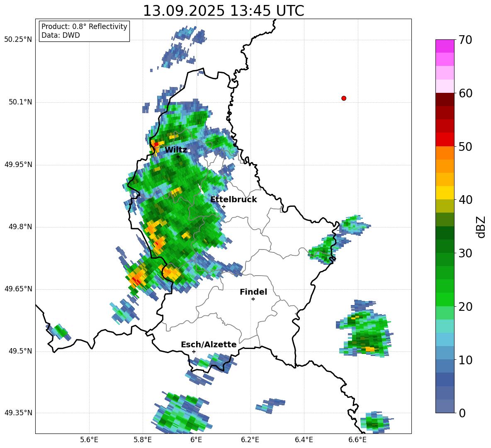Click the 49.35°N latitude tick label
Image resolution: width=491 pixels, height=448 pixels.
click(18, 413)
